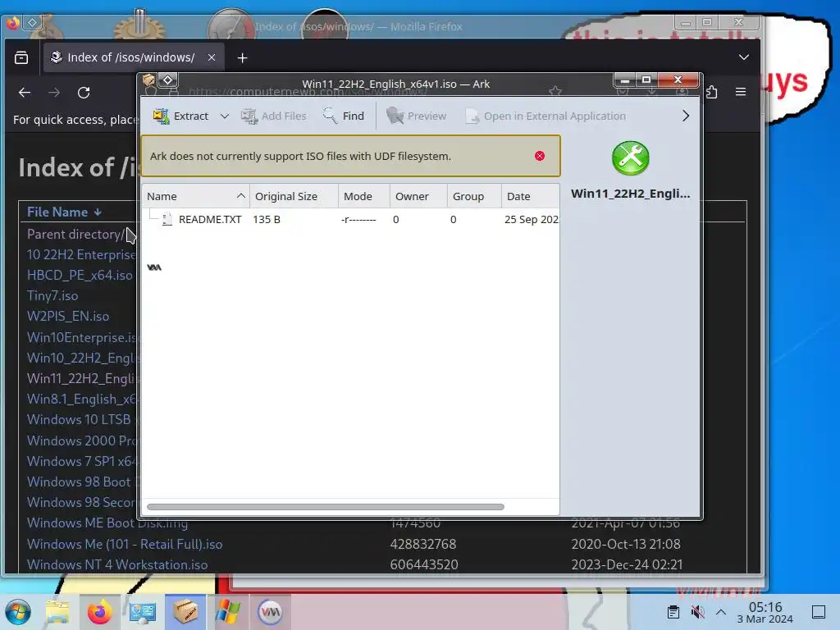Switch to Ark from taskbar
Image resolution: width=840 pixels, height=630 pixels.
(185, 612)
